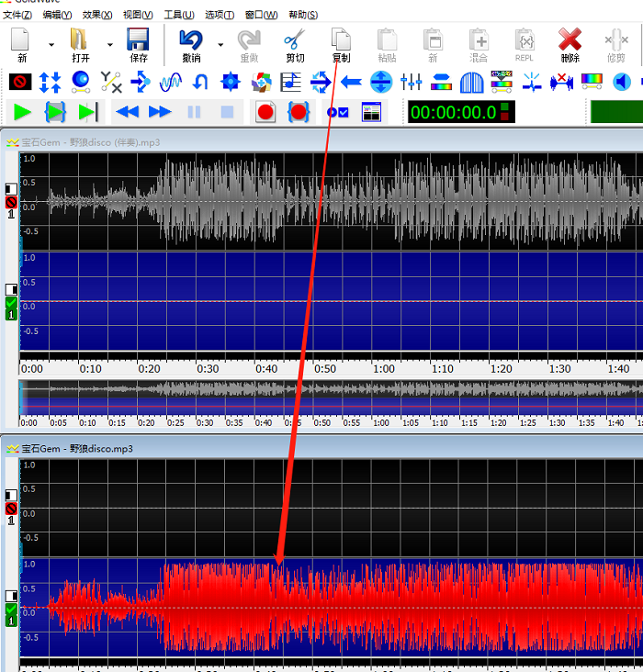
Task: Click the 00:00:00.0 time display
Action: pyautogui.click(x=453, y=112)
